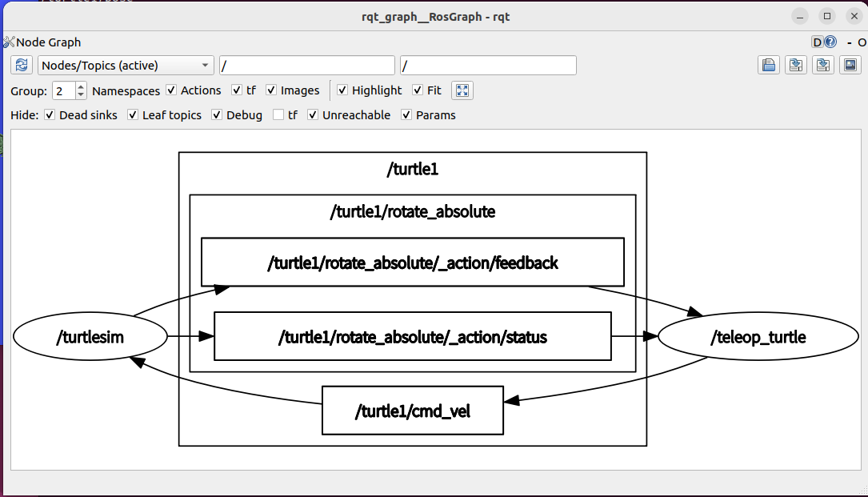Increase the Group depth value
This screenshot has height=497, width=868.
(x=81, y=86)
